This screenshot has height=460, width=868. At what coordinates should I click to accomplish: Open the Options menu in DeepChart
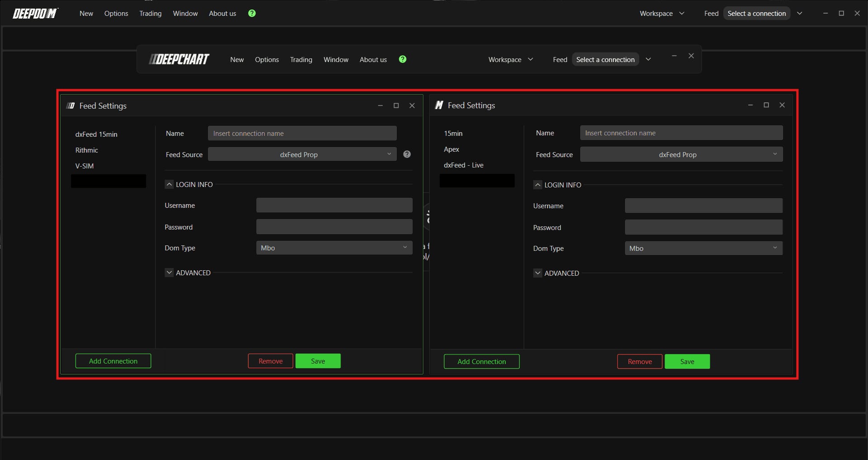tap(267, 60)
